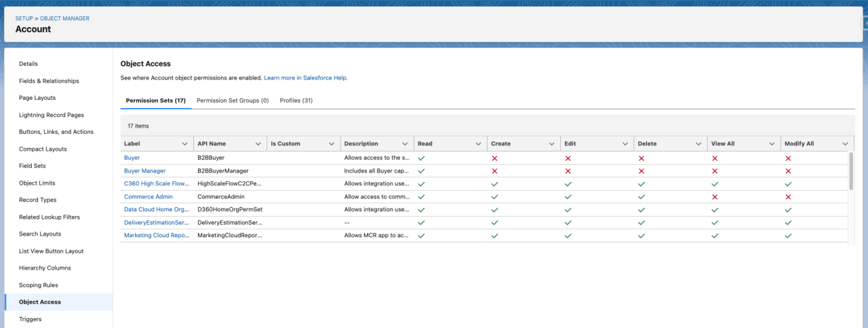
Task: Open Edit column dropdown chevron
Action: (x=625, y=144)
